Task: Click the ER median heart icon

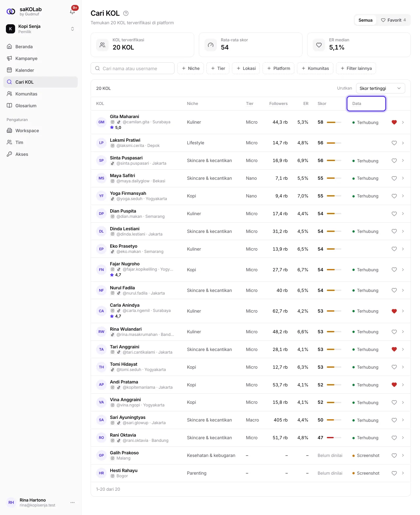Action: (x=319, y=45)
